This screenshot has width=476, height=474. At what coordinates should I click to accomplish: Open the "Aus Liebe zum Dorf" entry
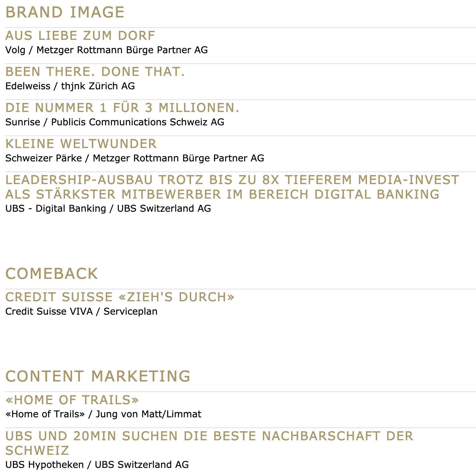tap(80, 35)
